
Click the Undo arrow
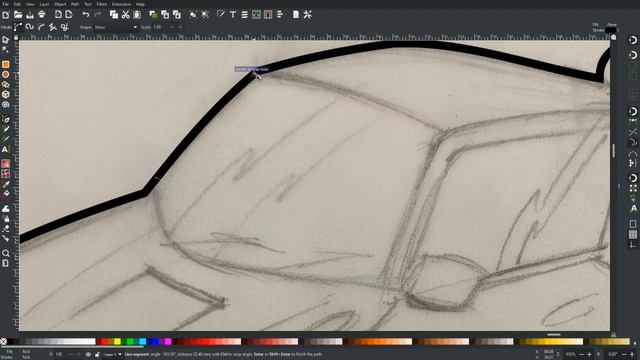pos(86,15)
